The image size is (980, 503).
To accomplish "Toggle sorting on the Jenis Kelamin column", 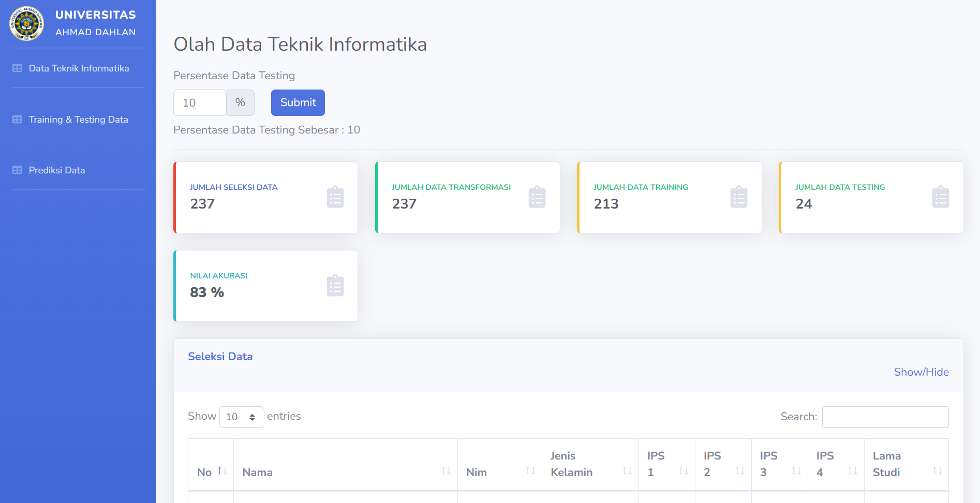I will [x=627, y=470].
